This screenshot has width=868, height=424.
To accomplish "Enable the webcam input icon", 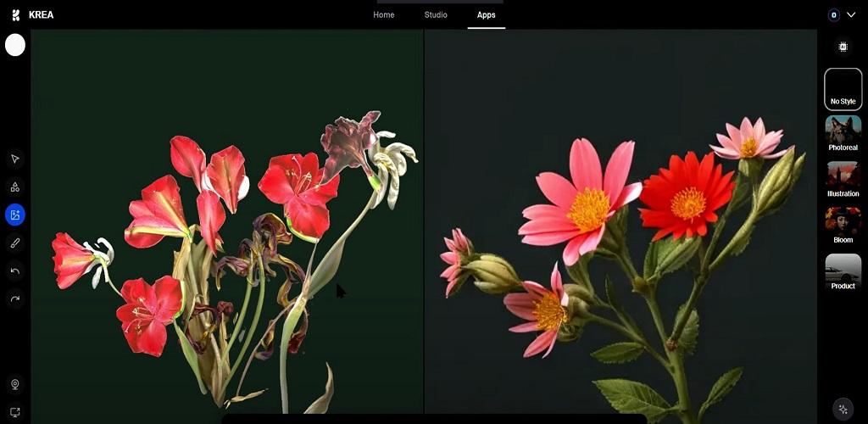I will click(x=15, y=383).
